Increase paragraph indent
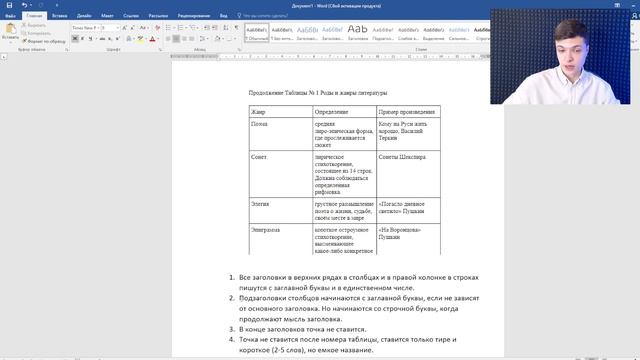The image size is (640, 360). [x=215, y=28]
